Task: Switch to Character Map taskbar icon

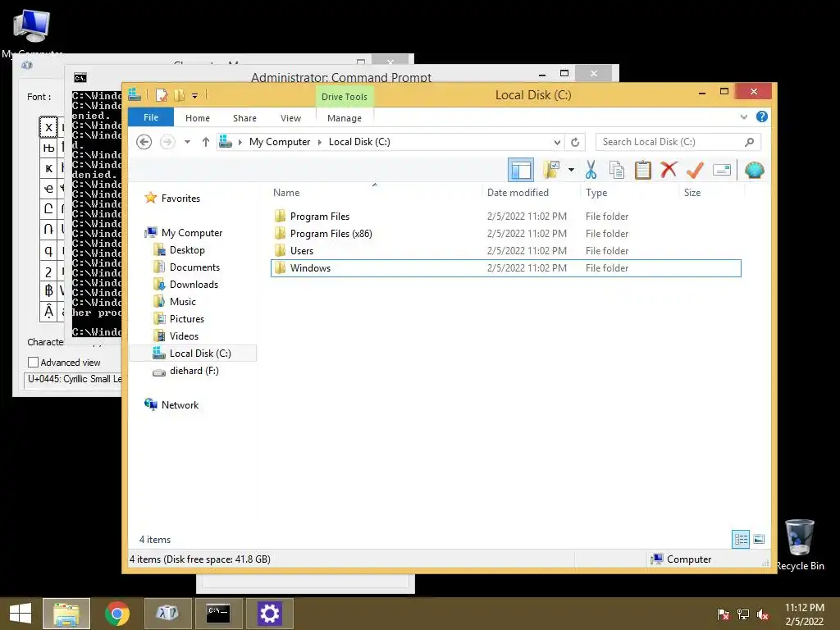Action: pyautogui.click(x=168, y=614)
